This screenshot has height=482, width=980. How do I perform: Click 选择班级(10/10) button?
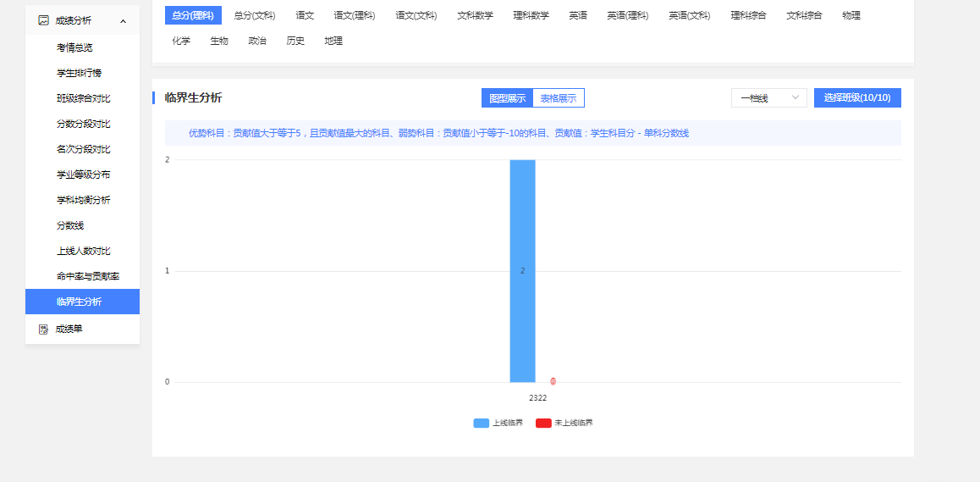pos(857,97)
